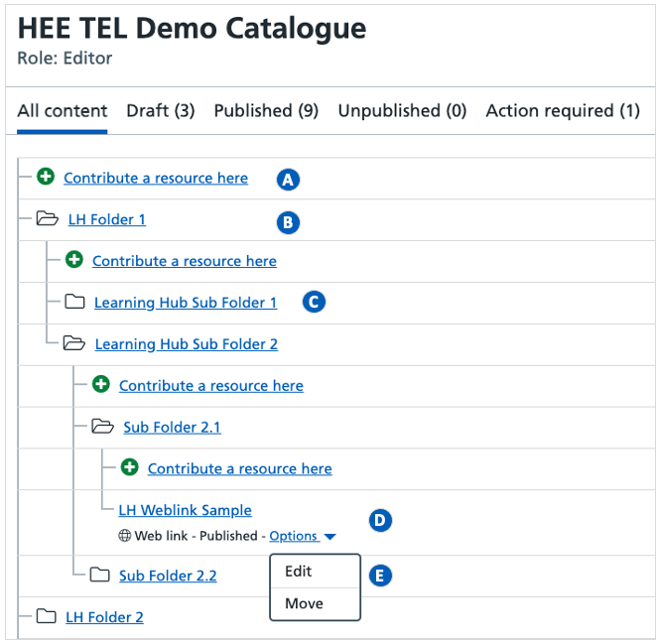The width and height of the screenshot is (660, 644).
Task: Click green plus icon under Sub Folder 2.1
Action: (x=129, y=468)
